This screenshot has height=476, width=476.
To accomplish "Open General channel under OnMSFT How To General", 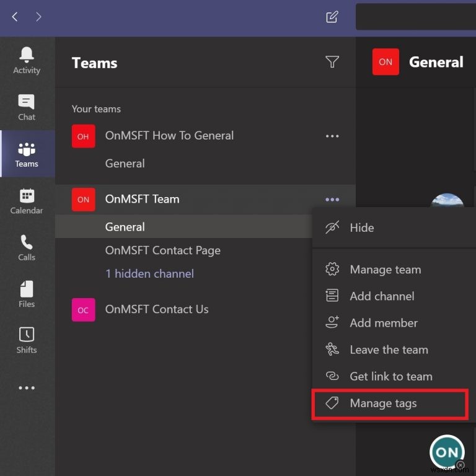I will coord(125,164).
